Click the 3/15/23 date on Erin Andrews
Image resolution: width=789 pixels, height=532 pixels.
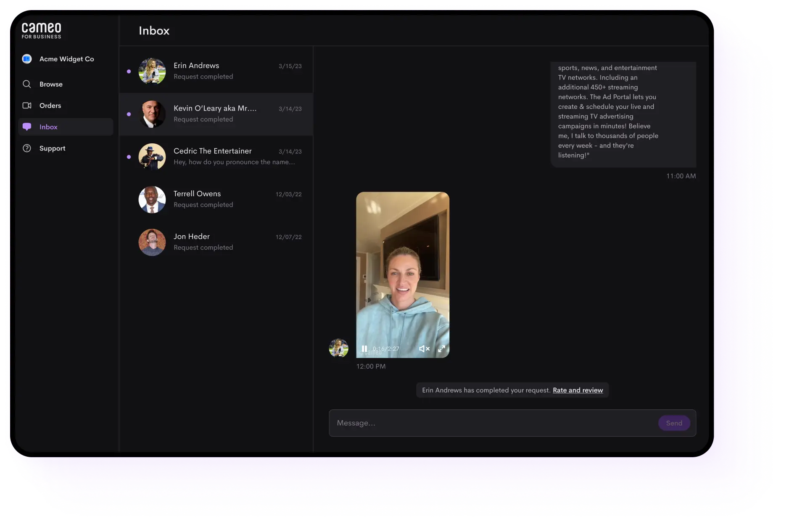pos(290,66)
